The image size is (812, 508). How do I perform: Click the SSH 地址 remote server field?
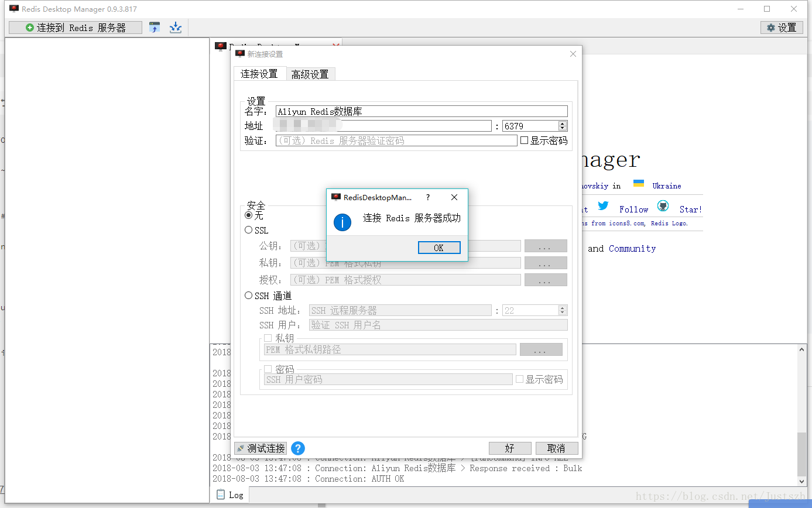pyautogui.click(x=400, y=310)
